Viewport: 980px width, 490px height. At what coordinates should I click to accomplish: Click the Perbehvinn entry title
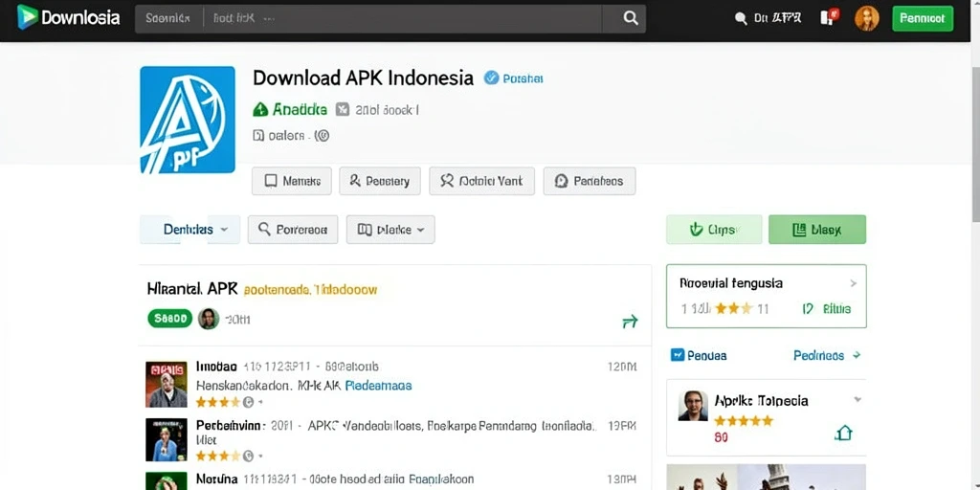[x=231, y=426]
